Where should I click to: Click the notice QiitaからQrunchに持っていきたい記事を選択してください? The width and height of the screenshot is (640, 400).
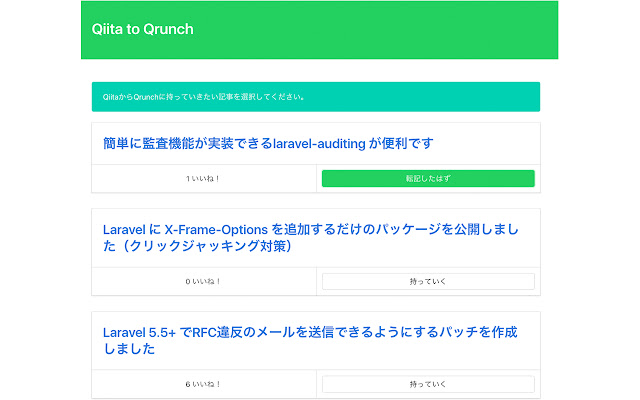(316, 97)
